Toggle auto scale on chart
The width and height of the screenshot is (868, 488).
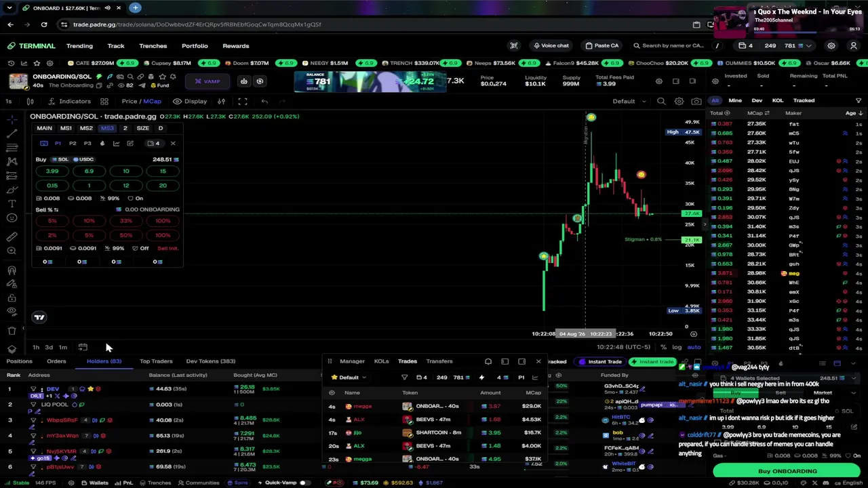coord(694,347)
